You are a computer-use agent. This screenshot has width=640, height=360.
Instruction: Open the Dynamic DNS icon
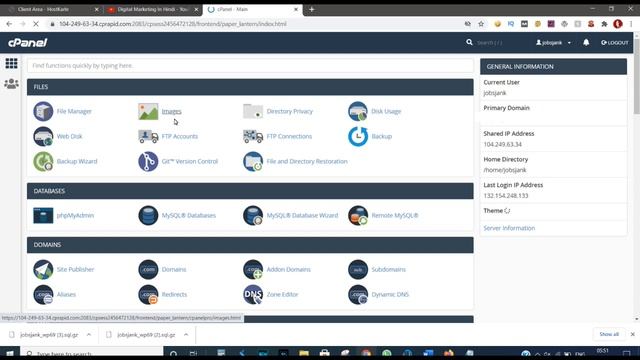358,294
